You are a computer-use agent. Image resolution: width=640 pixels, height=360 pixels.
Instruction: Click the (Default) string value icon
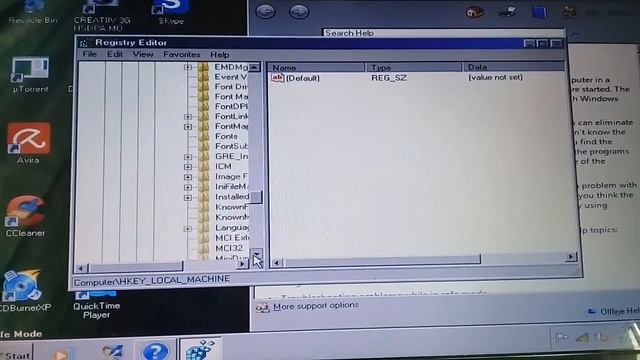coord(278,77)
